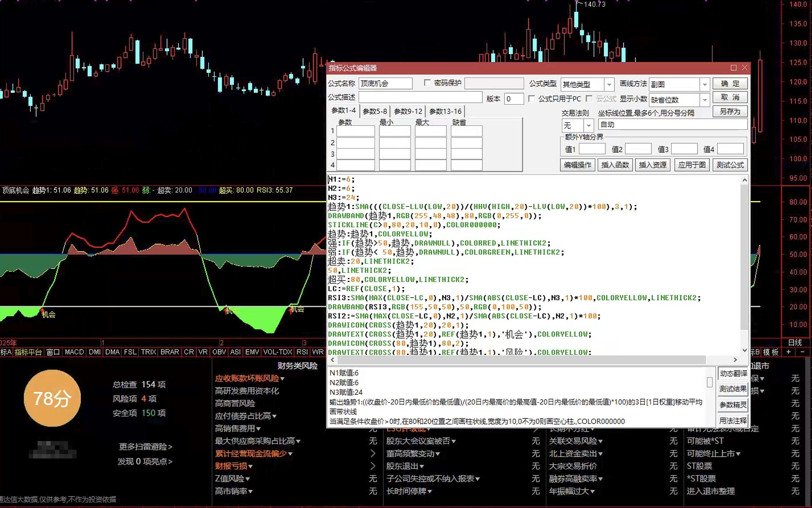This screenshot has width=812, height=508.
Task: Click the 78分 risk score badge
Action: coord(52,398)
